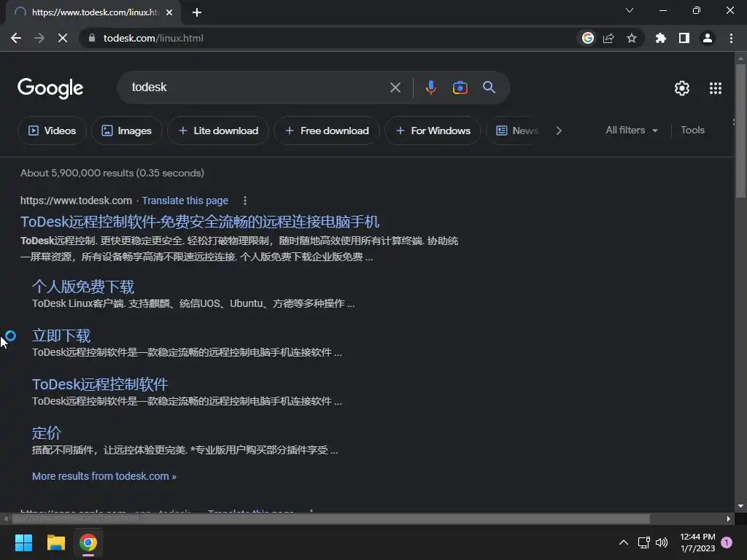Open the browser side panel
747x560 pixels.
point(684,38)
